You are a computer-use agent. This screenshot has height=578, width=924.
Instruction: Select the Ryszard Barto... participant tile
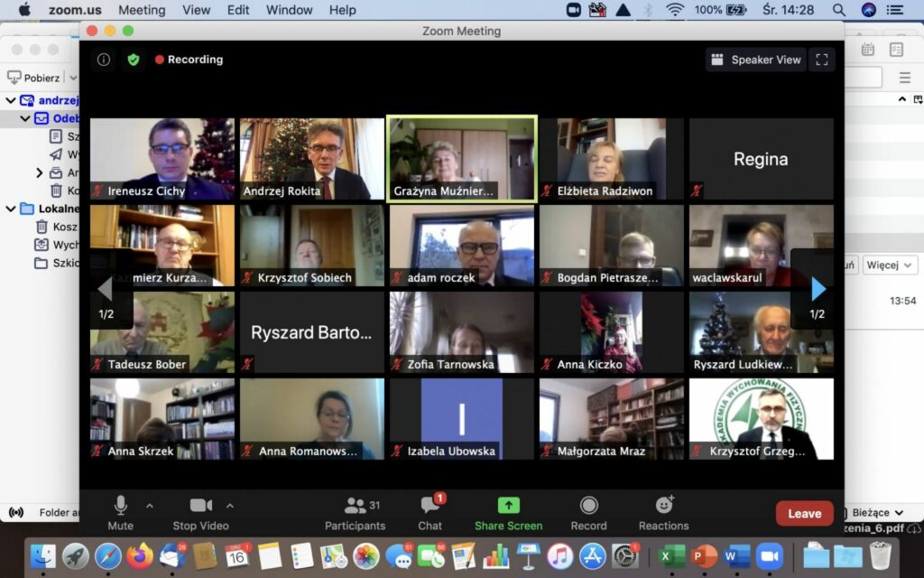[x=311, y=332]
